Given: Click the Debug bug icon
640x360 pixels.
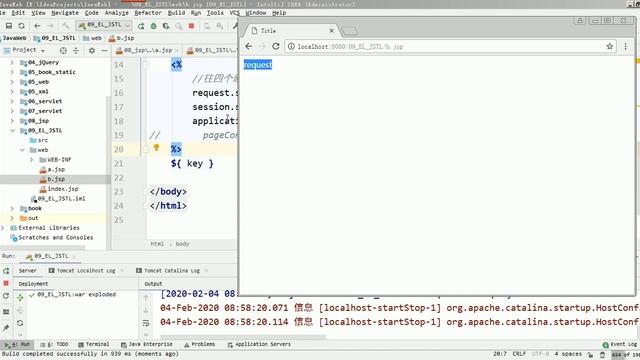Looking at the screenshot, I should pyautogui.click(x=153, y=26).
